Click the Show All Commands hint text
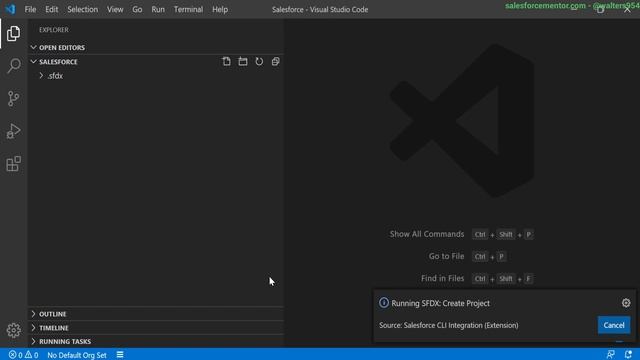Viewport: 640px width, 360px height. click(x=427, y=234)
